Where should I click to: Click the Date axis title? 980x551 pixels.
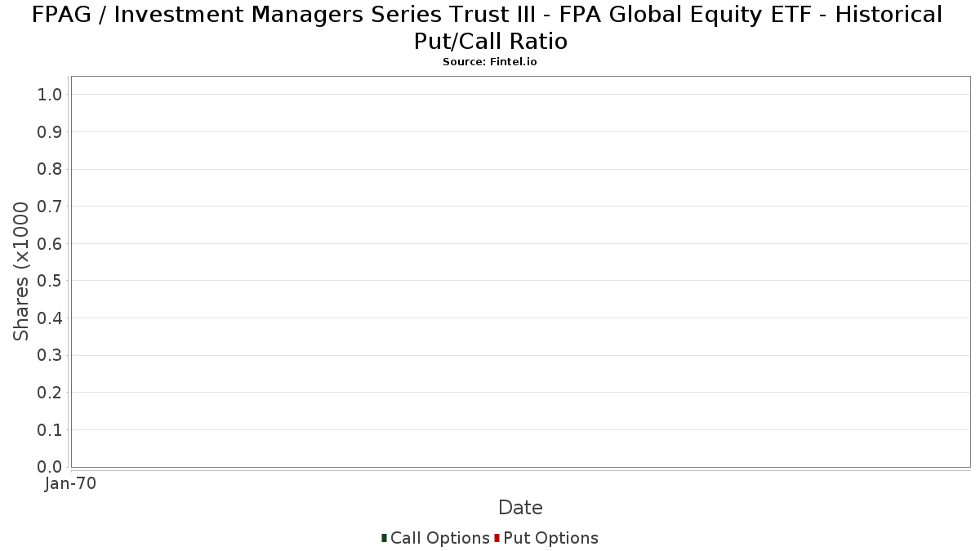[x=520, y=508]
